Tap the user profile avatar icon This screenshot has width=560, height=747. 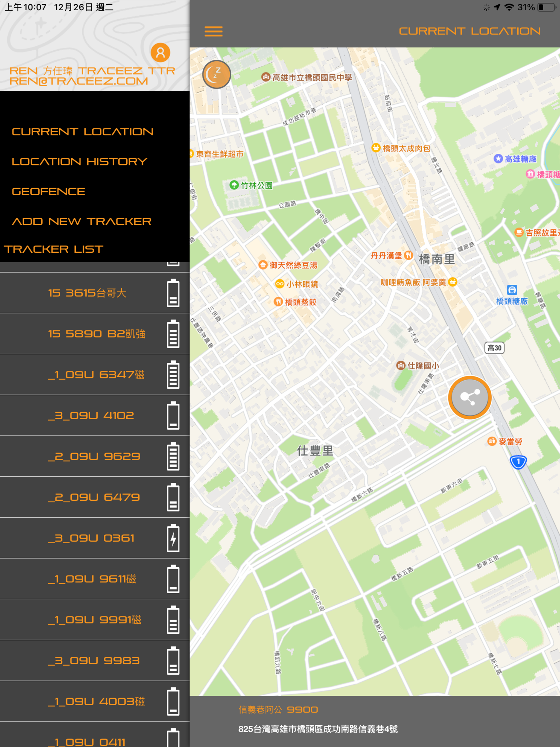coord(161,53)
